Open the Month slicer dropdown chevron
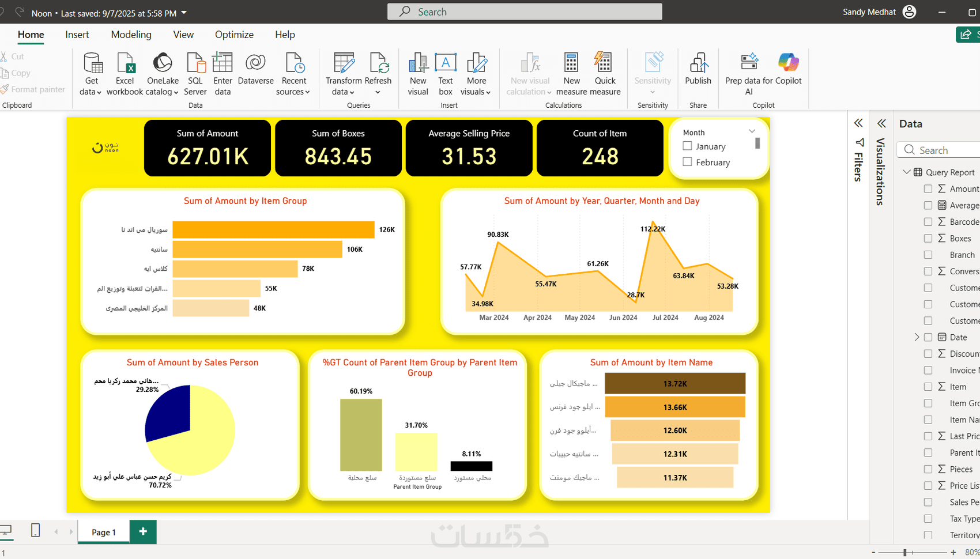This screenshot has width=980, height=559. pos(752,131)
